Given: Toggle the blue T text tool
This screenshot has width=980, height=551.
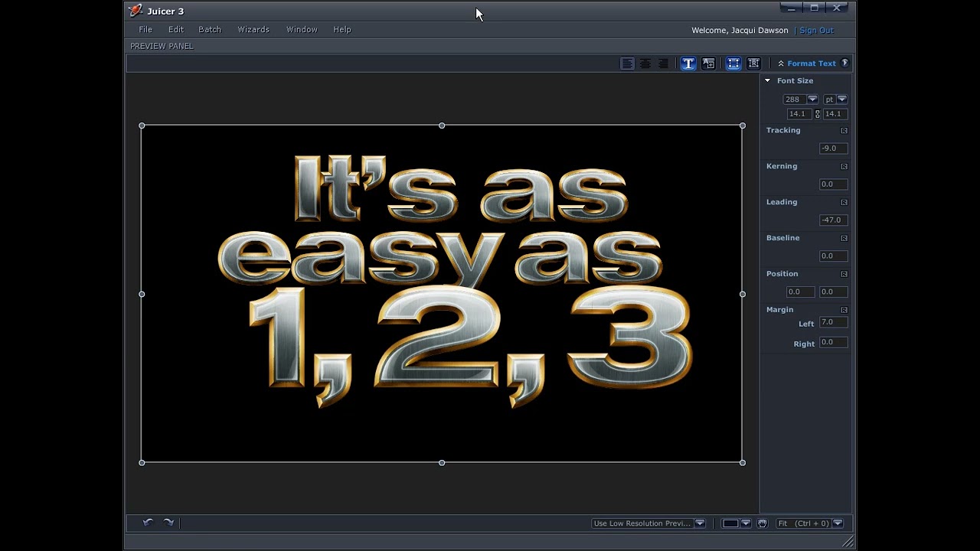Looking at the screenshot, I should click(x=688, y=64).
